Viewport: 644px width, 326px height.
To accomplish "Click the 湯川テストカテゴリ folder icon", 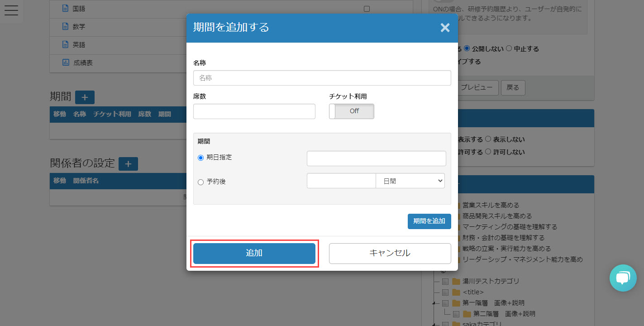I will coord(456,281).
